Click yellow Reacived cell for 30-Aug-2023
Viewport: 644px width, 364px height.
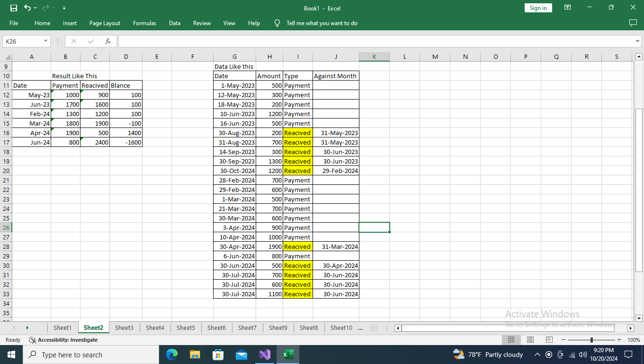click(x=298, y=133)
